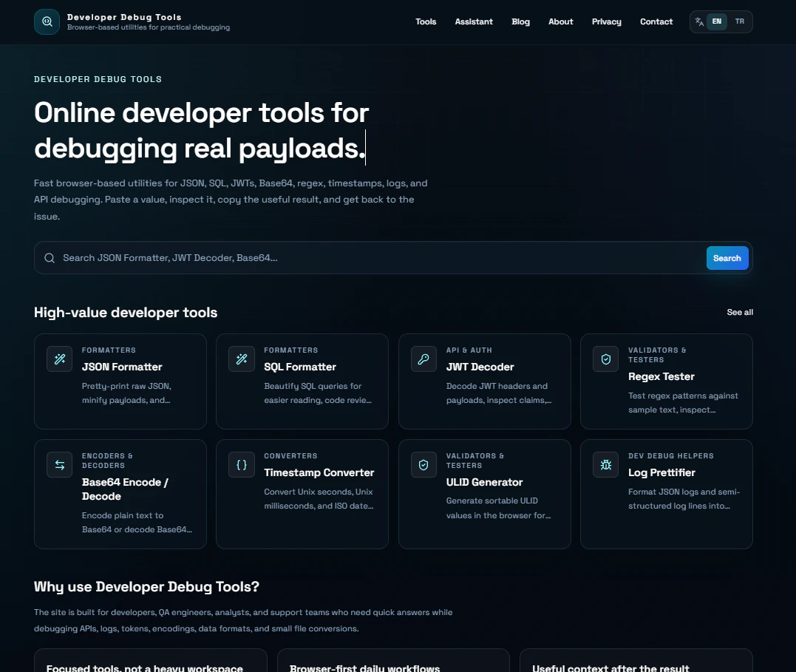Screen dimensions: 796x672
Task: Click the Timestamp Converter braces icon
Action: pyautogui.click(x=242, y=465)
